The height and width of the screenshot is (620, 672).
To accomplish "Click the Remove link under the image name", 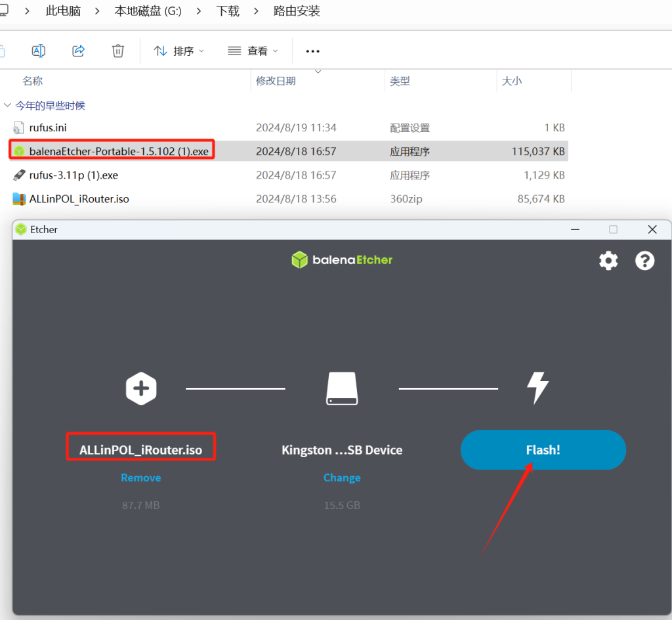I will pos(141,477).
